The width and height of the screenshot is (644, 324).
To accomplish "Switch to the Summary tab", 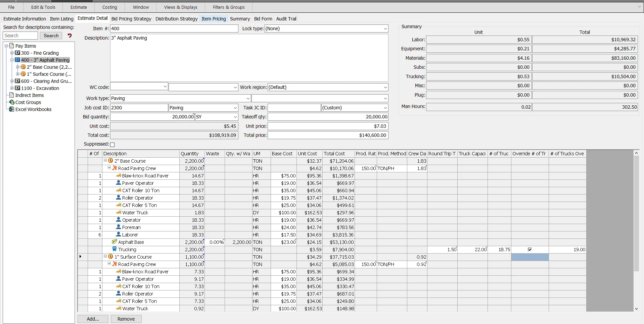I will (240, 19).
